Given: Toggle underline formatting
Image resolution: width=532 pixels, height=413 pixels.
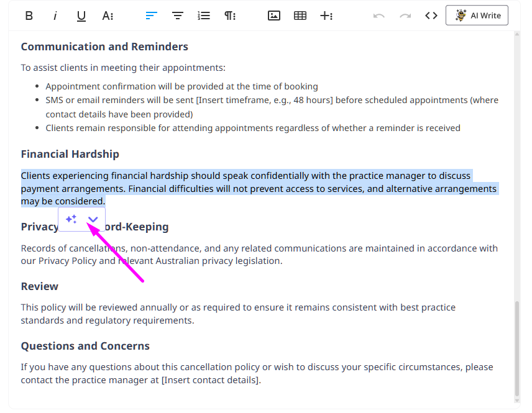Looking at the screenshot, I should pos(81,16).
